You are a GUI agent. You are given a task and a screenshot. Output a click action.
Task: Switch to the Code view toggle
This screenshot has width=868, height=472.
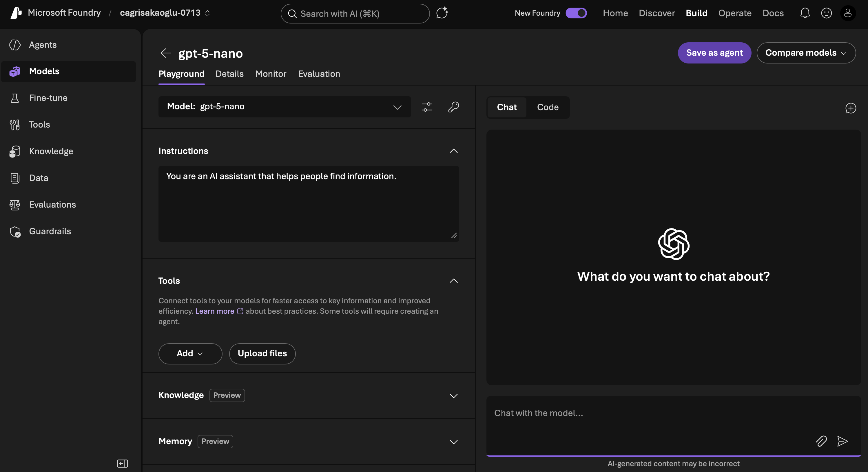548,107
